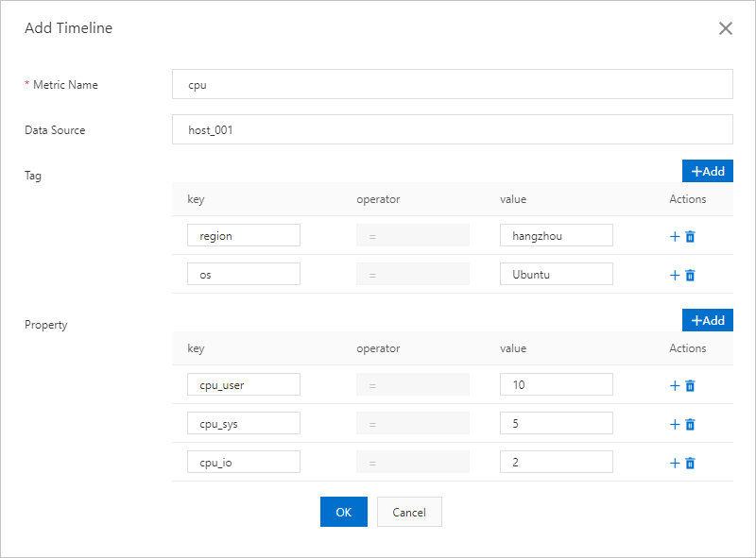Click operator field in os row

pyautogui.click(x=412, y=274)
